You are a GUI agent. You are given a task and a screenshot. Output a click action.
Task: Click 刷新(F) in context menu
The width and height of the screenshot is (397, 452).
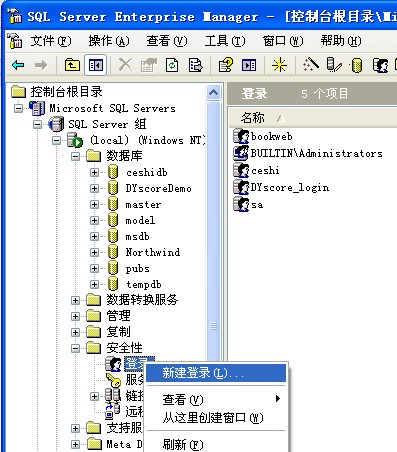pos(216,444)
